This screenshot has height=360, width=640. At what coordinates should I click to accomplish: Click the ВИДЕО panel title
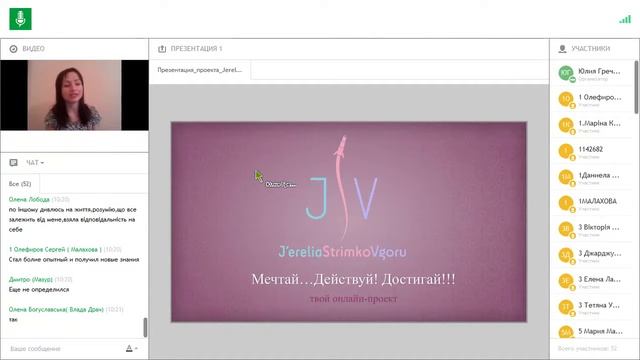[33, 49]
